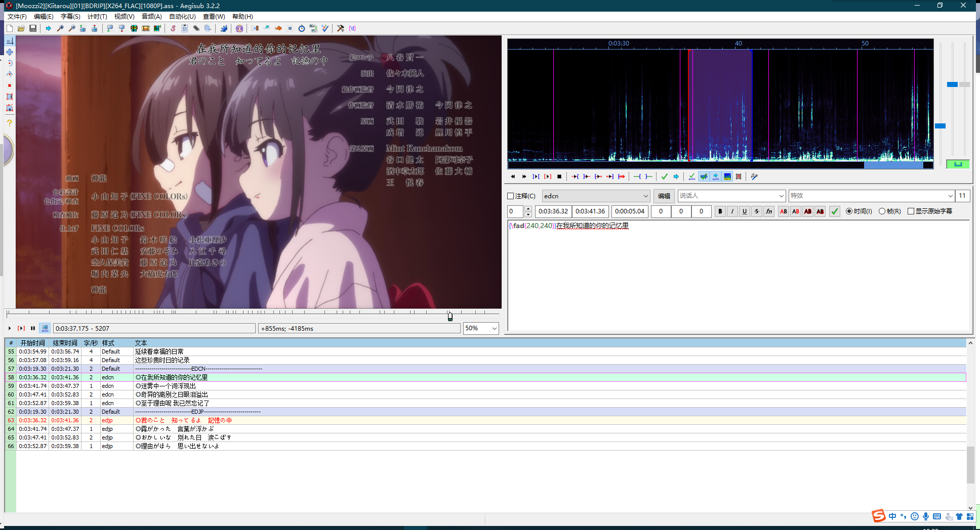The height and width of the screenshot is (530, 980).
Task: Apply underline with the U button
Action: click(745, 211)
